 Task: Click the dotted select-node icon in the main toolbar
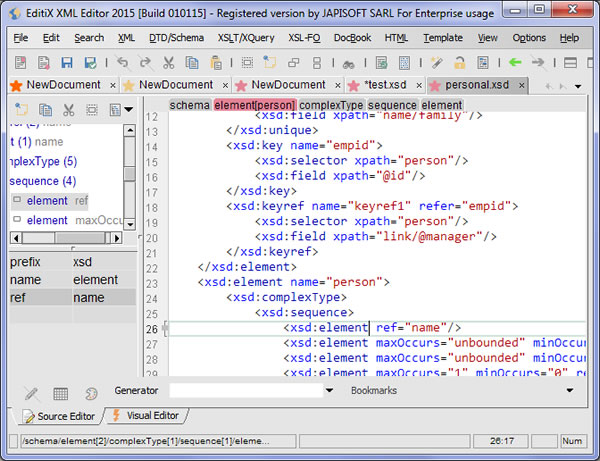[247, 62]
